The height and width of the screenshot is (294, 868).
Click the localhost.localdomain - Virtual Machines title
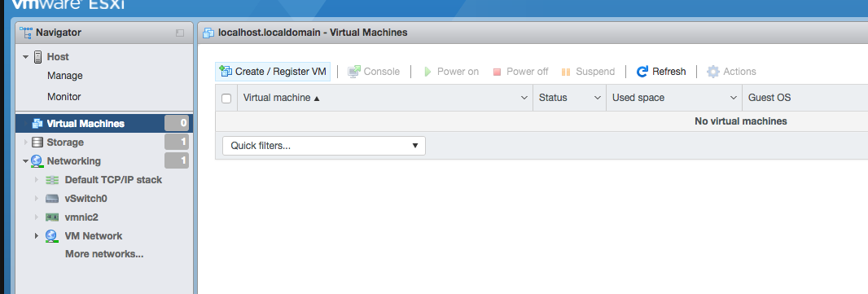tap(313, 33)
